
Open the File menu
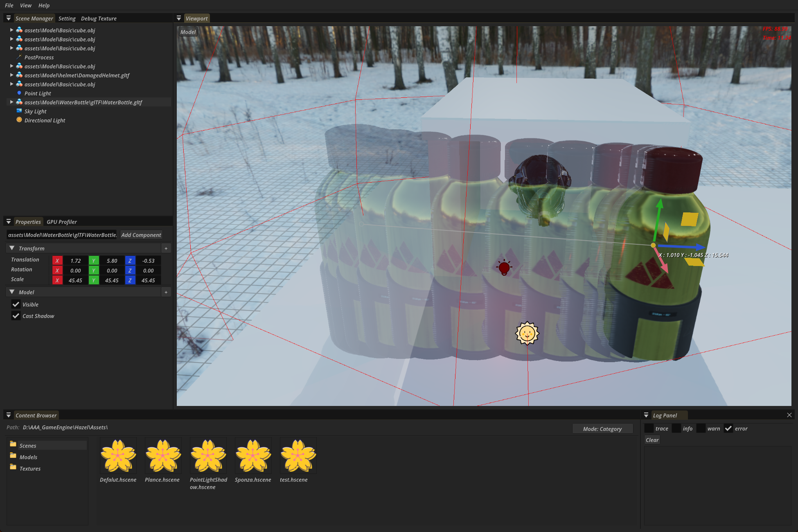click(x=9, y=5)
